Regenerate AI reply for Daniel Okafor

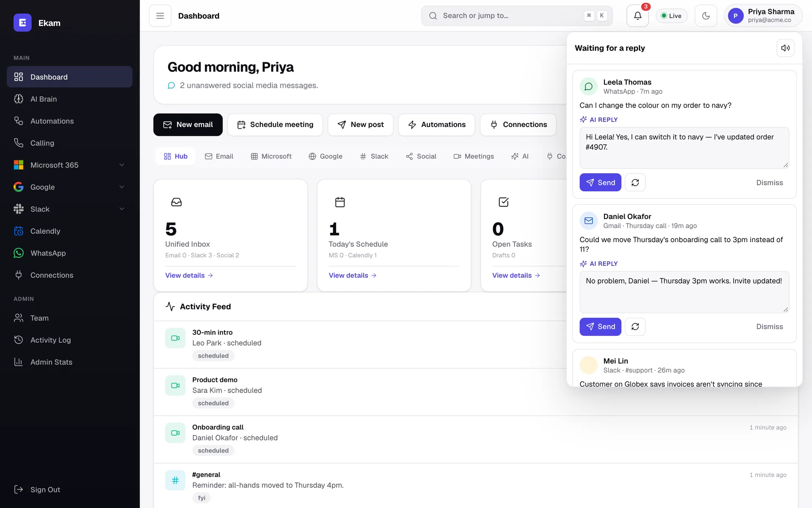tap(635, 326)
